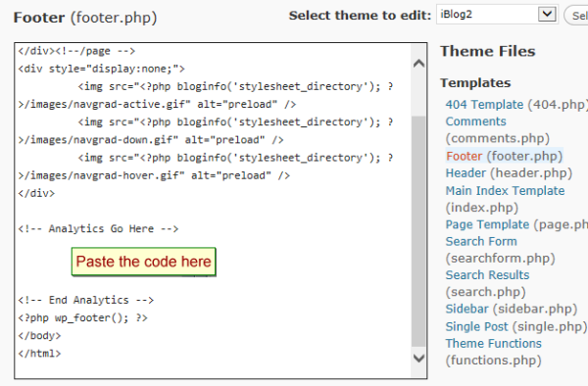588x386 pixels.
Task: Click the 'Analytics Go Here' comment line
Action: pos(98,228)
